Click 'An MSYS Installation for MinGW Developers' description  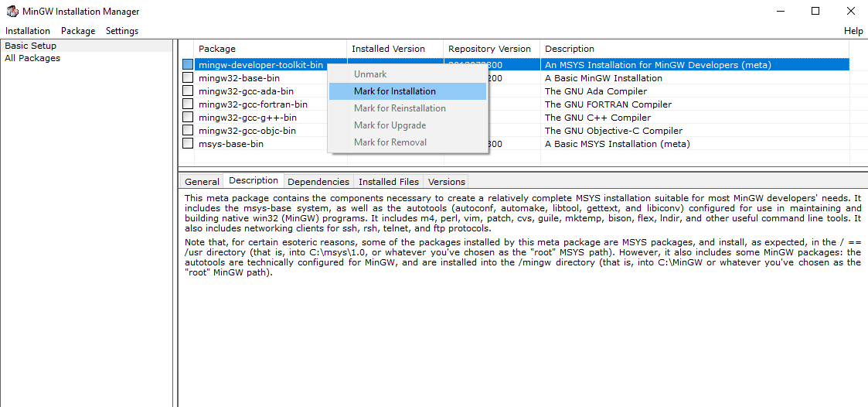pyautogui.click(x=659, y=65)
